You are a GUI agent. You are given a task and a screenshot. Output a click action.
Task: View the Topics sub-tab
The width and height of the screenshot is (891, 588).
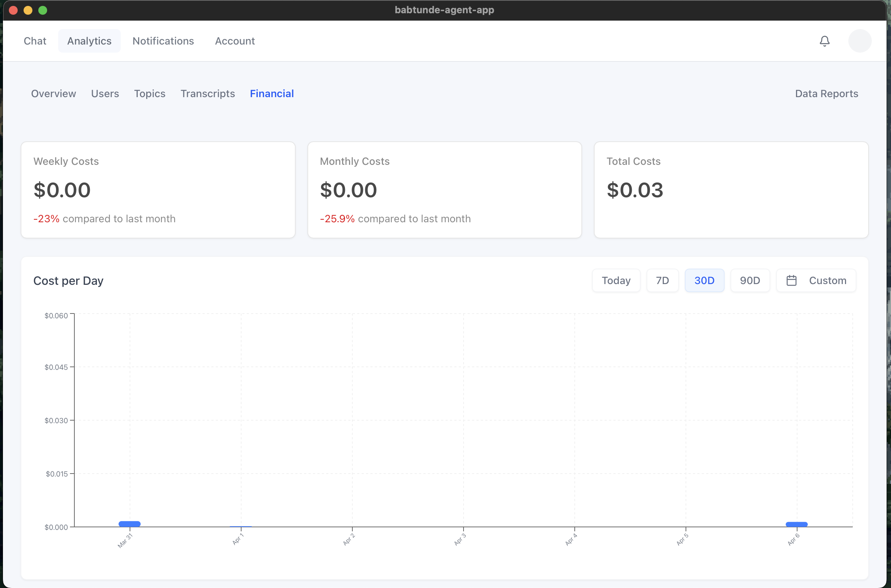coord(150,93)
